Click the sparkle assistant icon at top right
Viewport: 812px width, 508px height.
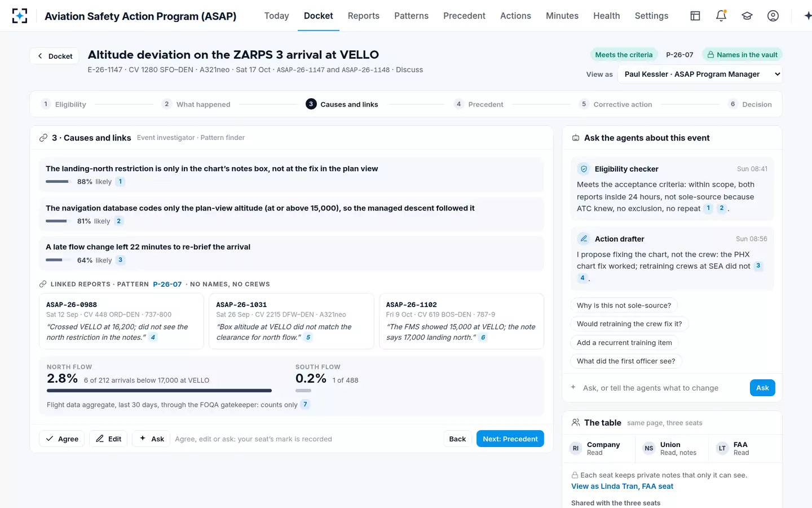(807, 16)
